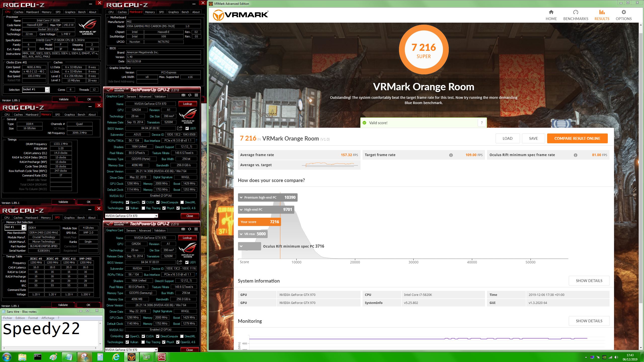
Task: Expand Oculus Rift minimum spec PC comparison
Action: [249, 246]
